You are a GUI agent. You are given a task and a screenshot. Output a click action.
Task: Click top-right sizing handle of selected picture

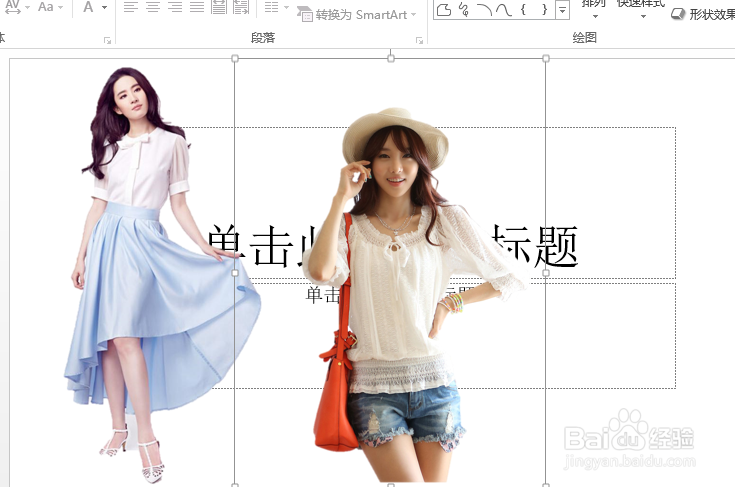[x=546, y=59]
